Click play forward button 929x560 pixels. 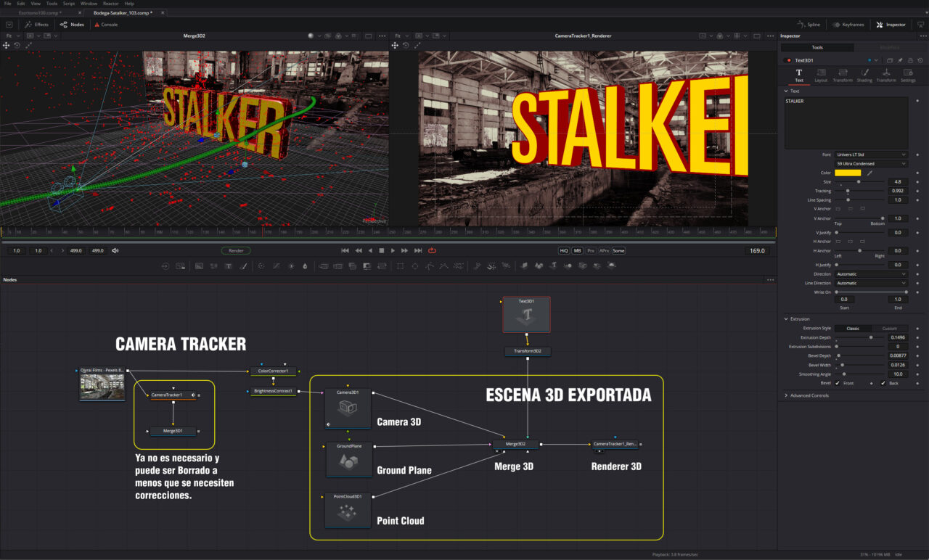coord(393,250)
